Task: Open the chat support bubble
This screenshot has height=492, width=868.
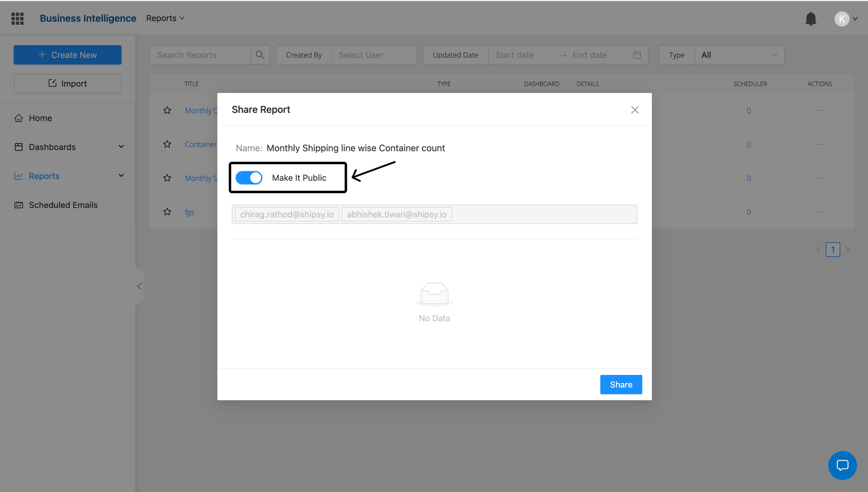Action: point(842,465)
